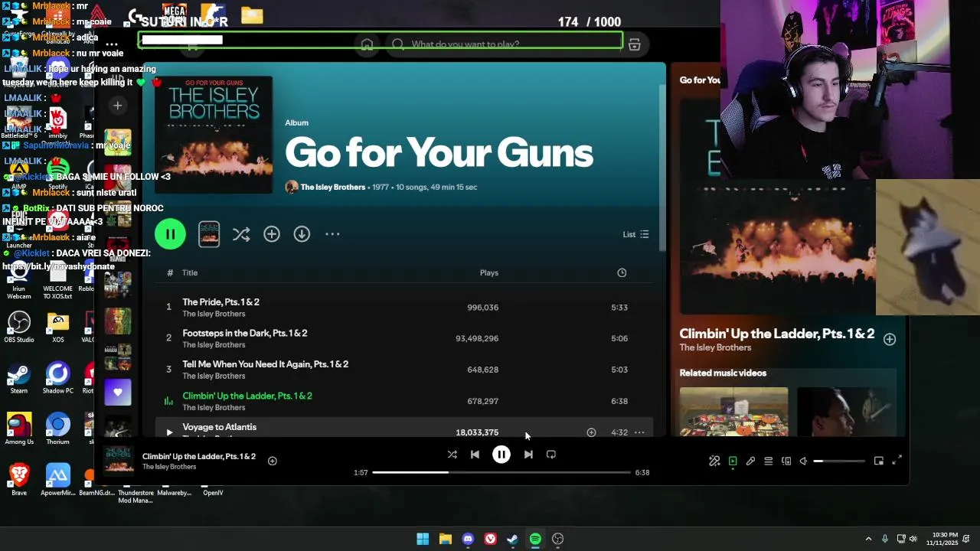This screenshot has width=980, height=551.
Task: Open the Queue icon
Action: coord(768,461)
